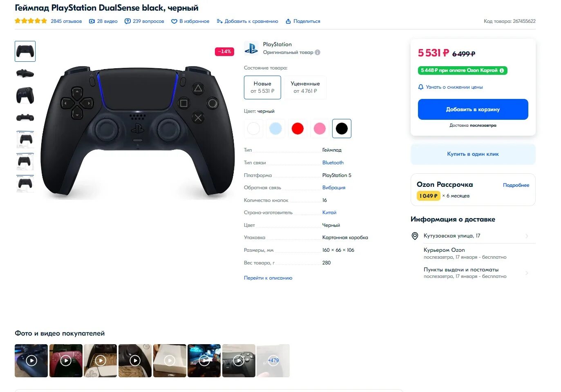Click the Купить в один клик button
Viewport: 561px width, 392px height.
[473, 154]
